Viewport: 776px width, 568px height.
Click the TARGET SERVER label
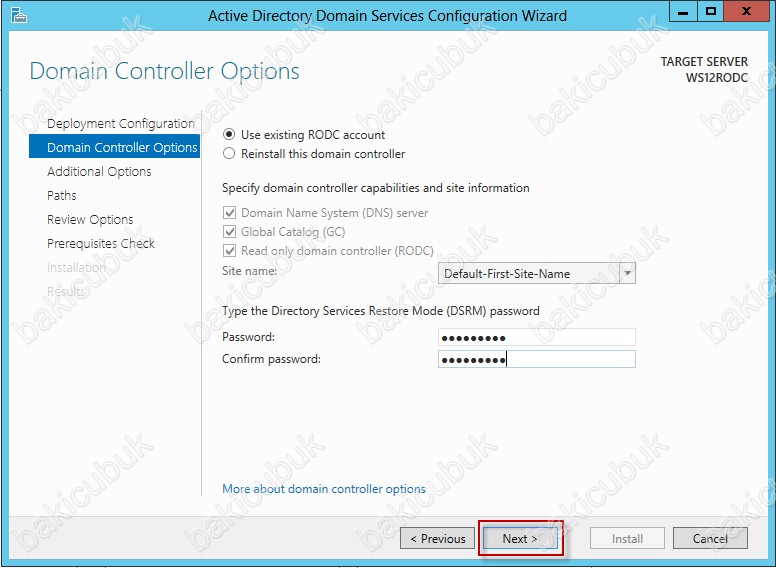point(704,62)
